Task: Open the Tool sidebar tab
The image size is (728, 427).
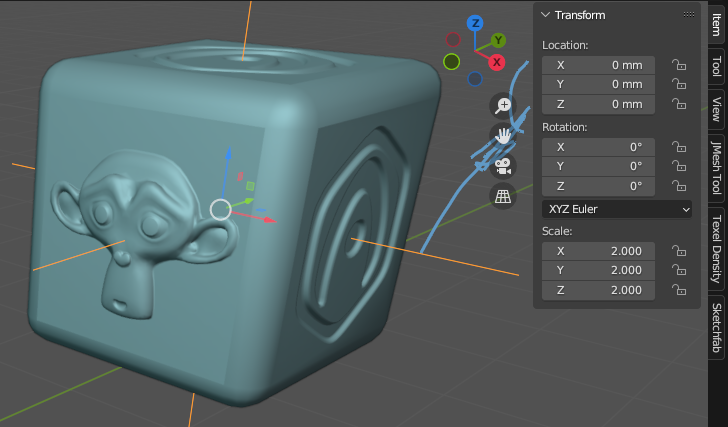Action: (716, 66)
